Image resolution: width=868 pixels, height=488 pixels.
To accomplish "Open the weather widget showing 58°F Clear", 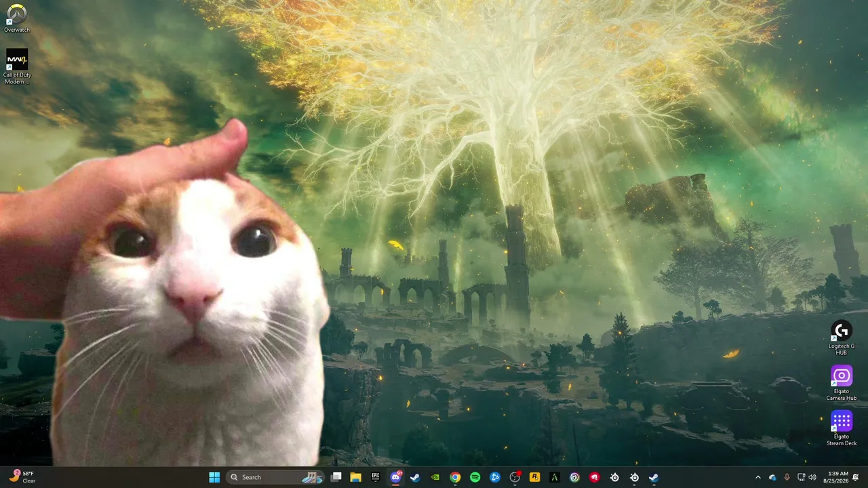I will pos(22,477).
